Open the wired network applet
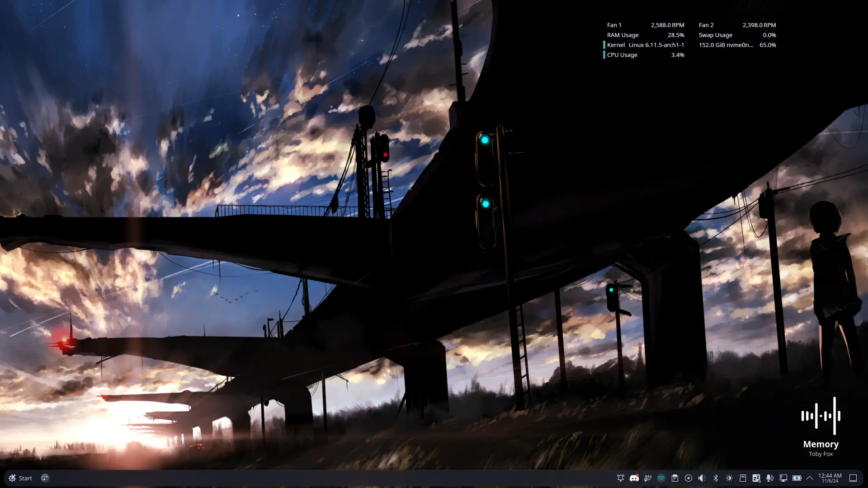 (783, 478)
